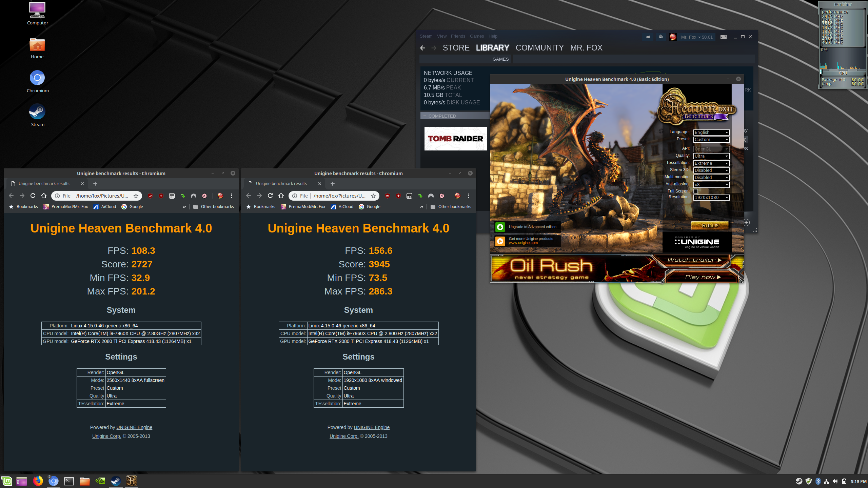The width and height of the screenshot is (868, 488).
Task: Open Preset dropdown set to Custom
Action: (x=711, y=139)
